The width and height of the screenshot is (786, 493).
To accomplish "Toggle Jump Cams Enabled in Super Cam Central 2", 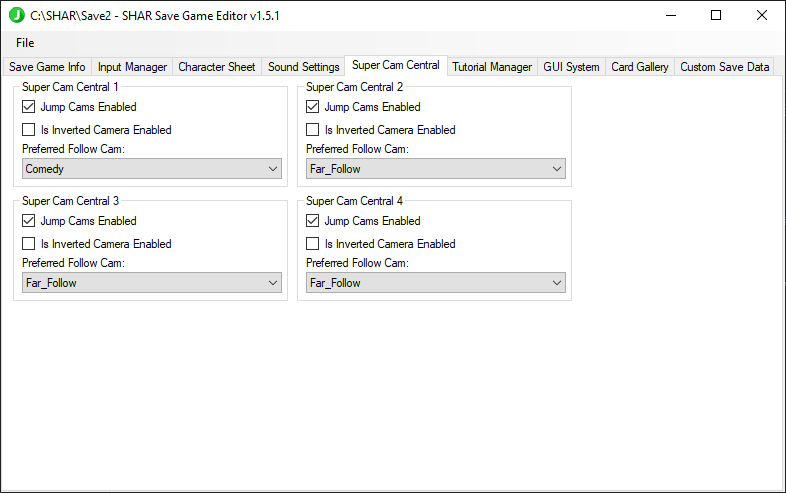I will 313,107.
